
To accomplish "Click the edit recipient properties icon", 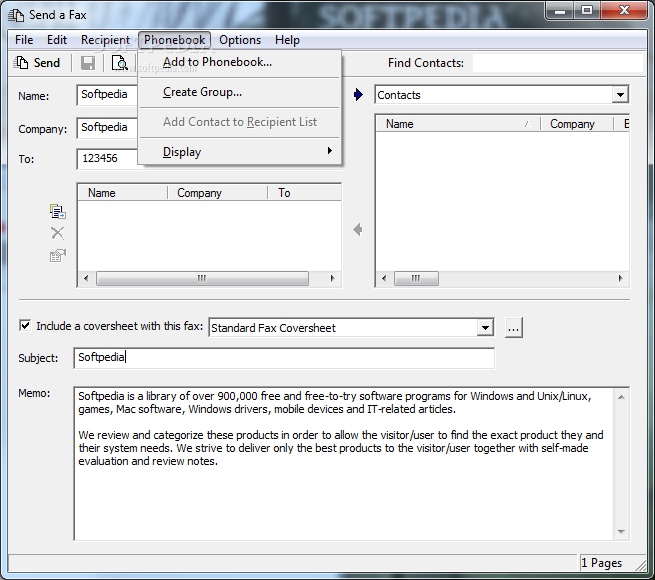I will [58, 255].
